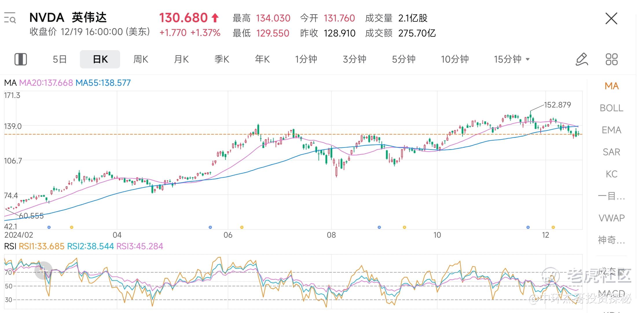Select the 10分钟 interval tab
This screenshot has height=313, width=644.
pyautogui.click(x=455, y=59)
